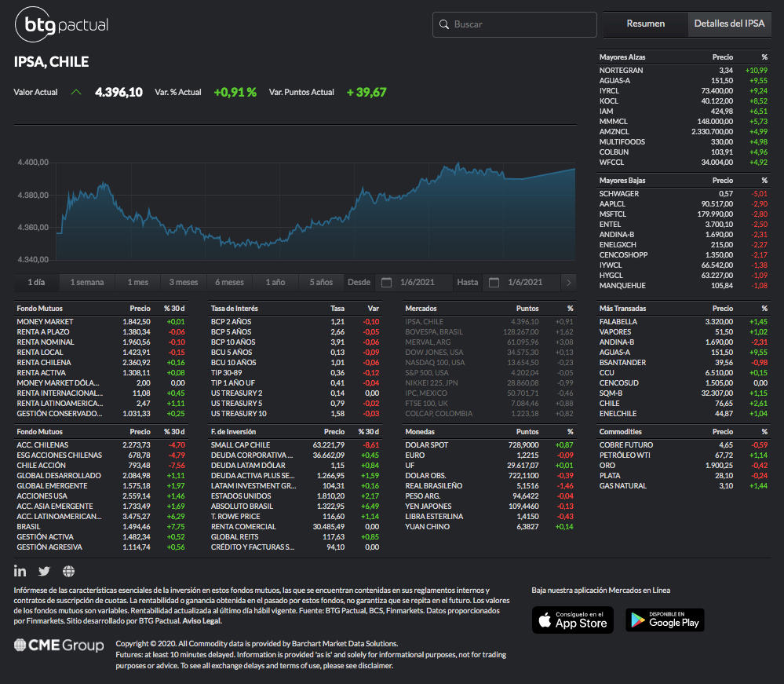Select the 1 año chart range
The image size is (784, 684).
275,282
